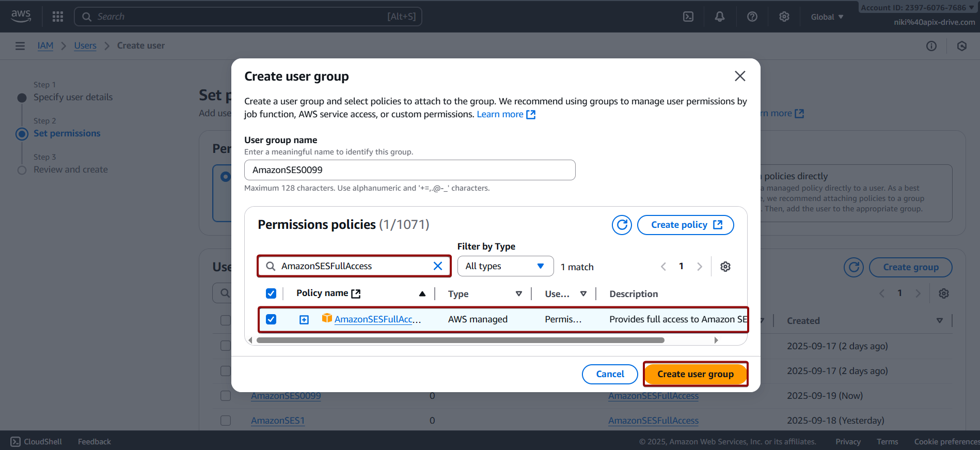Click the User group name input field
Viewport: 980px width, 450px height.
[x=409, y=170]
